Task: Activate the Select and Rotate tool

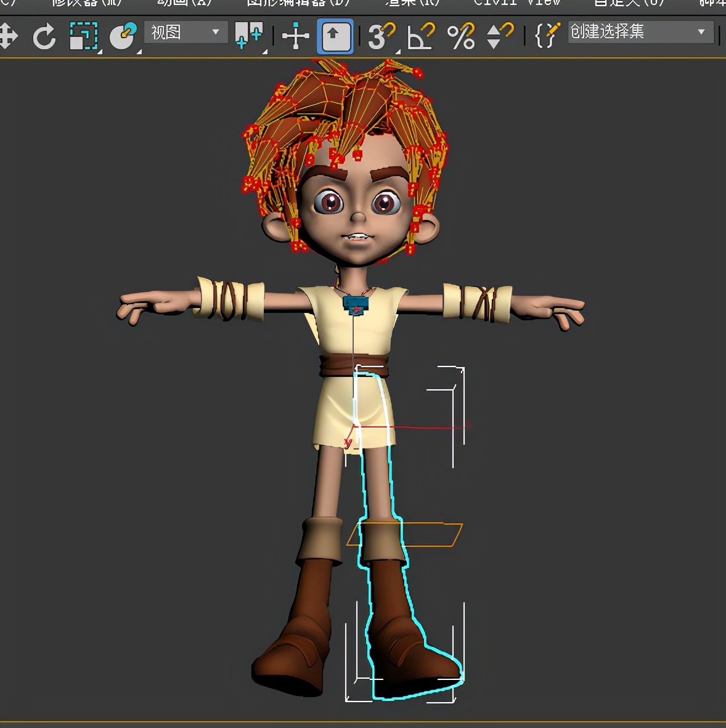Action: 44,36
